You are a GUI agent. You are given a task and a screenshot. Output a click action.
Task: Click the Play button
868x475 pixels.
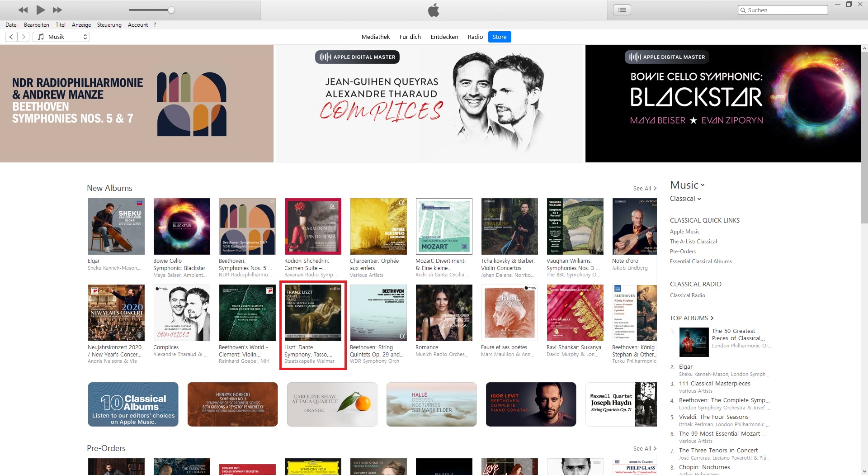pyautogui.click(x=40, y=9)
